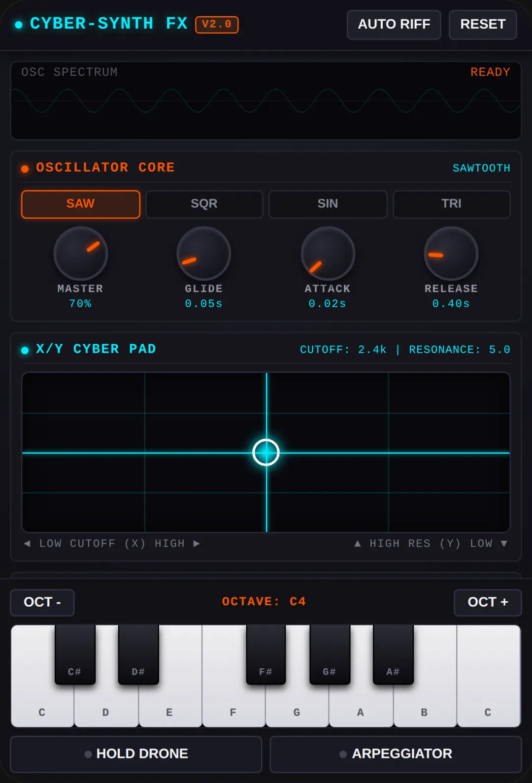Click the GLIDE 0.05s value
Viewport: 532px width, 783px height.
pyautogui.click(x=204, y=304)
